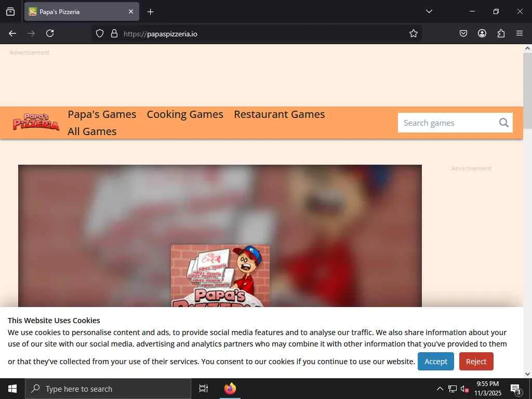Open Restaurant Games category

(279, 114)
